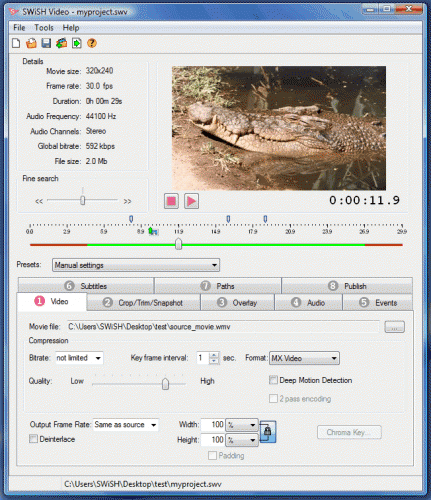Click the publish/export green arrow icon

pos(77,43)
